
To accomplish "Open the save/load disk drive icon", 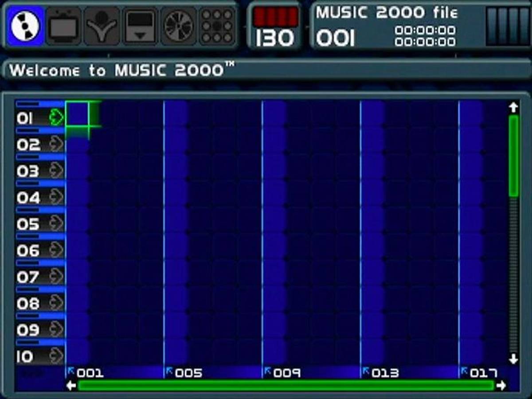I will coord(141,26).
